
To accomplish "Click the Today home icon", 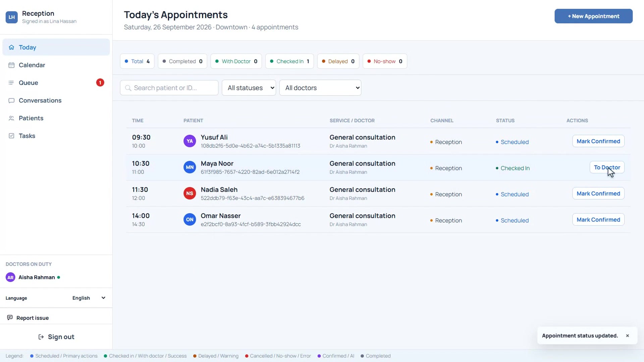I will pos(11,47).
